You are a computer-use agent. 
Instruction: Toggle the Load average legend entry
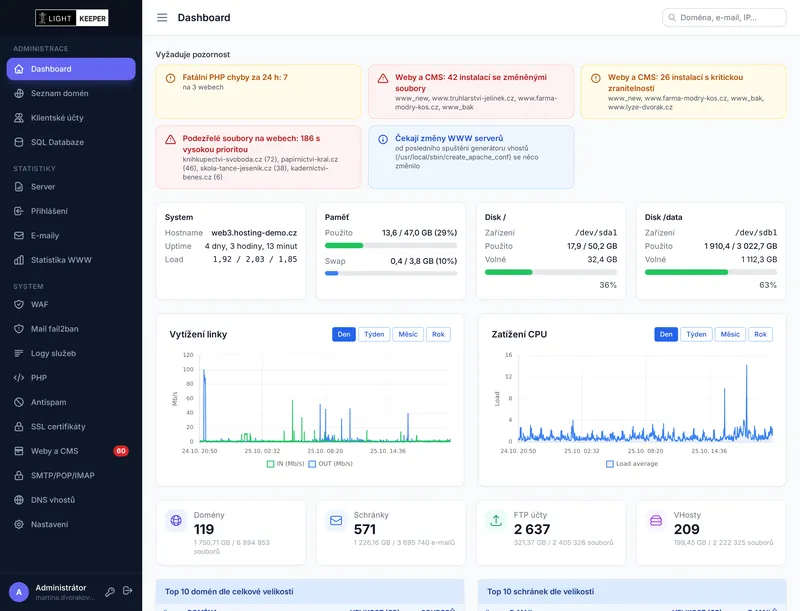point(632,464)
